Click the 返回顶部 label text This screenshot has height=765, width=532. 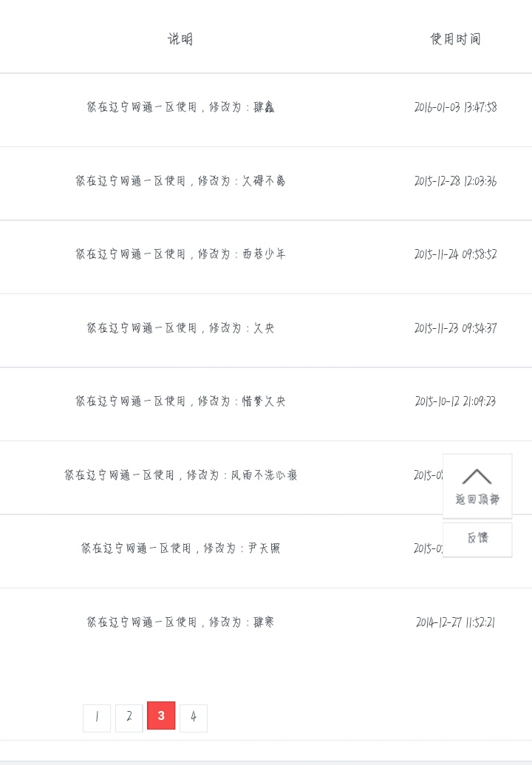pyautogui.click(x=477, y=499)
